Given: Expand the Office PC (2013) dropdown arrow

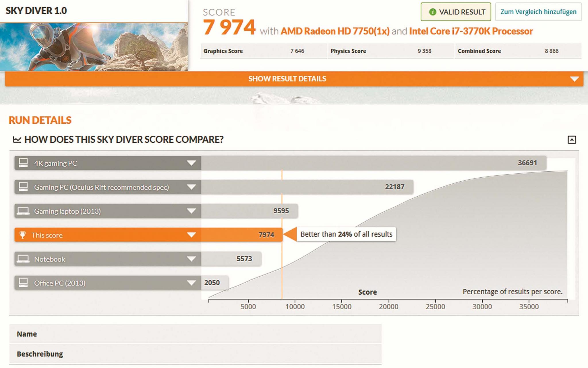Looking at the screenshot, I should coord(192,283).
